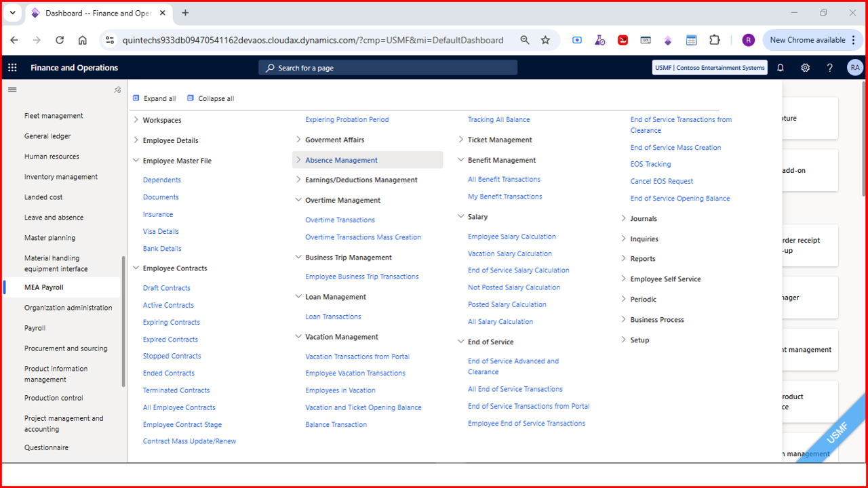Unpin the navigation pane via the pin icon
Image resolution: width=868 pixels, height=488 pixels.
click(117, 89)
